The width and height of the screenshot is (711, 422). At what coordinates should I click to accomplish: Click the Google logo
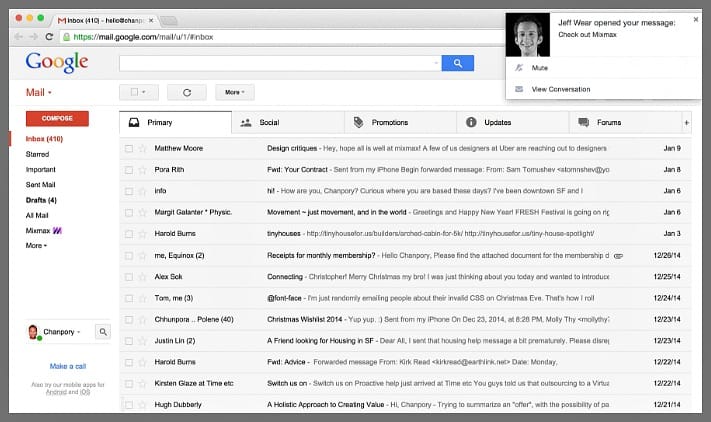pyautogui.click(x=57, y=62)
